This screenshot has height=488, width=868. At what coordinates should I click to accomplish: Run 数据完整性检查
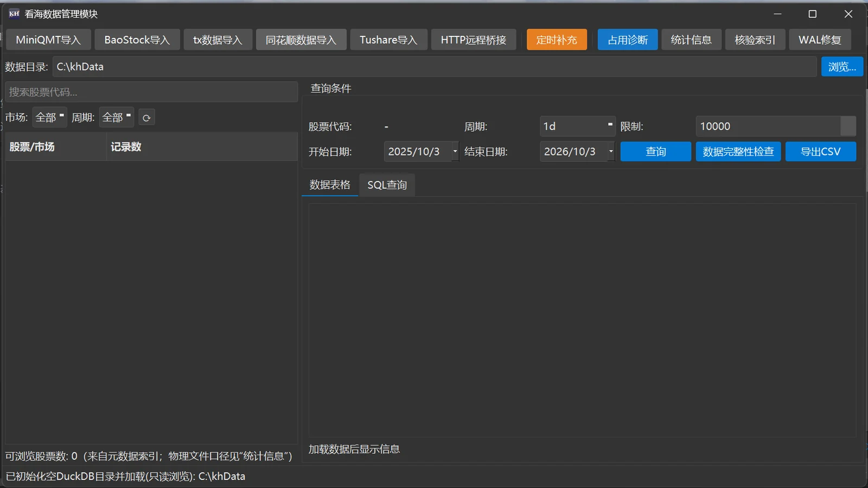[738, 152]
